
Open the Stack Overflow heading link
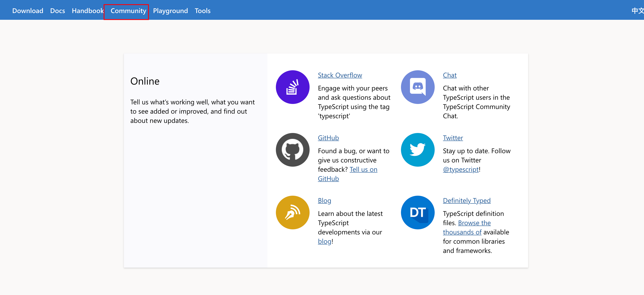coord(340,75)
